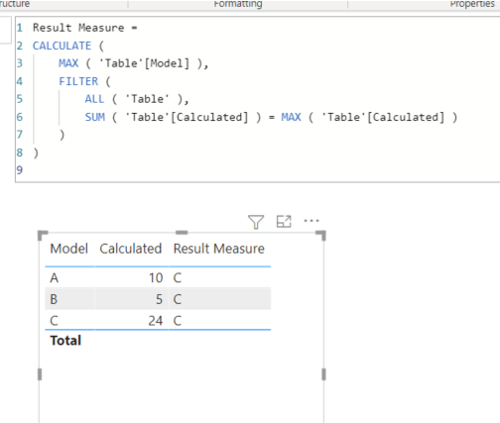Select Result Measure cell in row B
The image size is (500, 423).
coord(177,299)
